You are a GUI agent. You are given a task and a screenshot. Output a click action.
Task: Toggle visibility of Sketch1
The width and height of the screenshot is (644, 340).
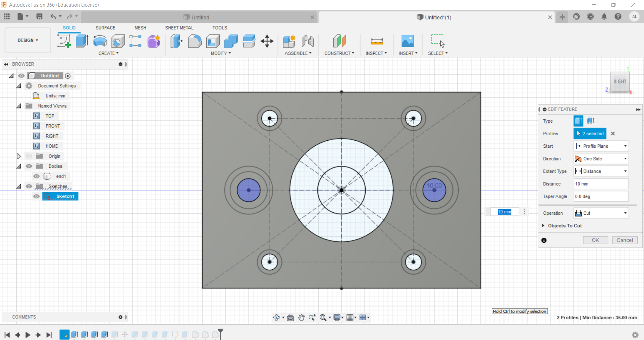[37, 196]
